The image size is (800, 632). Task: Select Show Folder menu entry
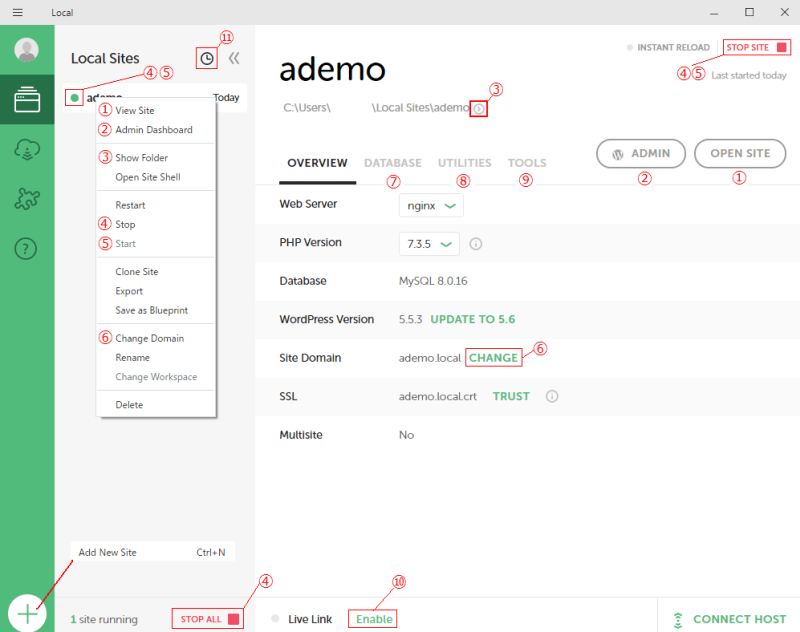pos(156,158)
